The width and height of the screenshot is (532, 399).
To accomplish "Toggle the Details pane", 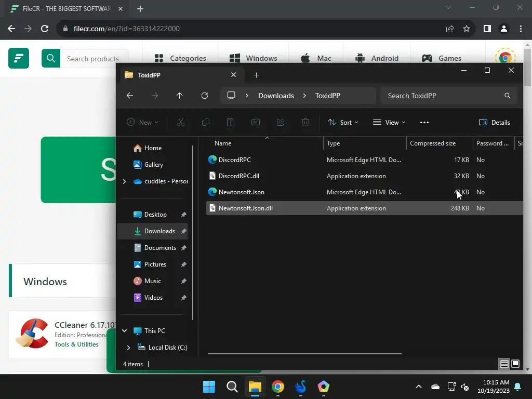I will coord(495,123).
